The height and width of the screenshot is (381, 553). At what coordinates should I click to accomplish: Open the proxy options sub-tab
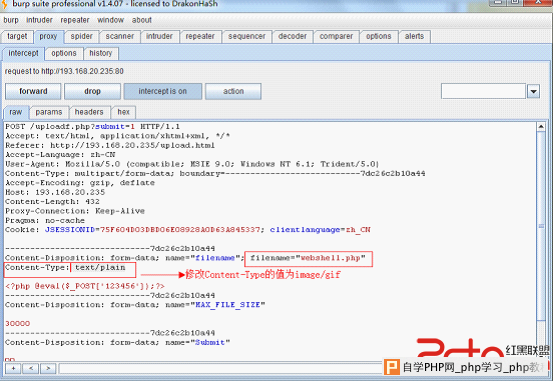pos(64,53)
